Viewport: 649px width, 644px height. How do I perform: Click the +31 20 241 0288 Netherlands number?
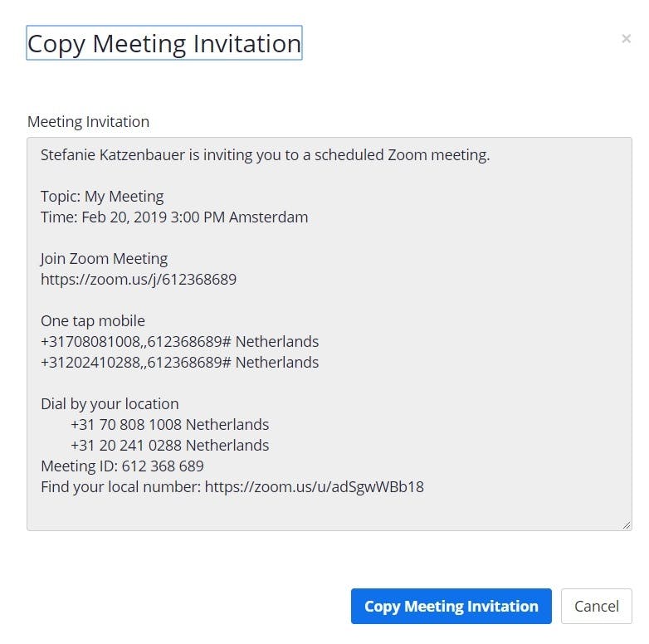(x=169, y=445)
